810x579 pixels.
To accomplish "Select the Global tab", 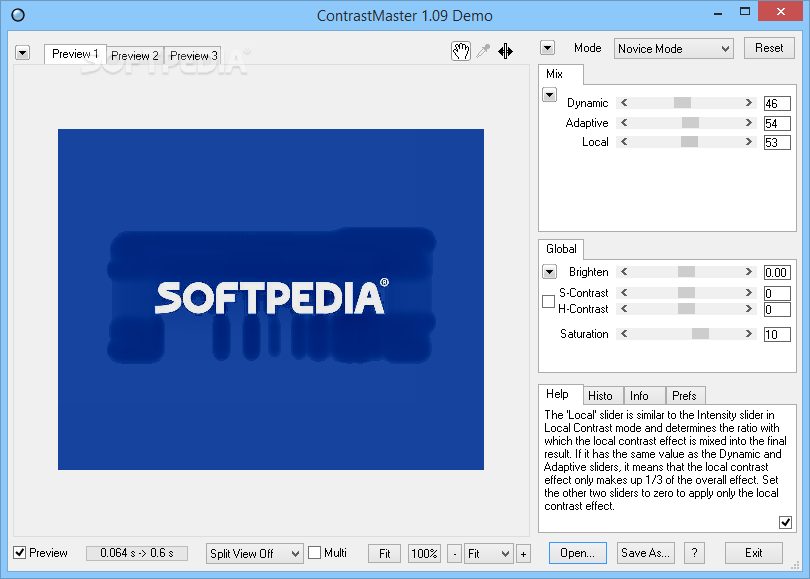I will (561, 249).
